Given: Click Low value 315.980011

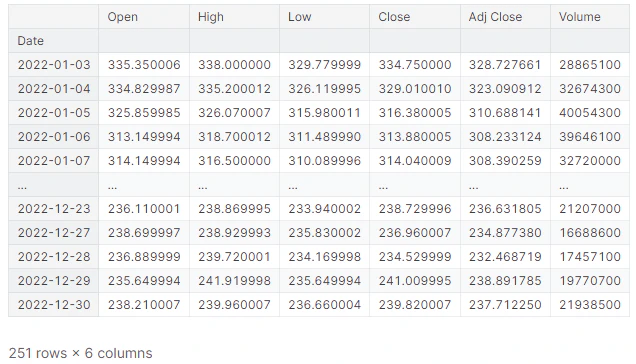Looking at the screenshot, I should (x=324, y=113).
